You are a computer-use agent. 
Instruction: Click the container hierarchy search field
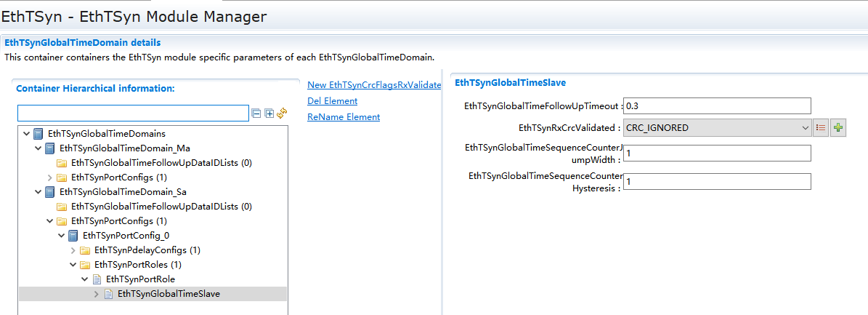[x=133, y=113]
